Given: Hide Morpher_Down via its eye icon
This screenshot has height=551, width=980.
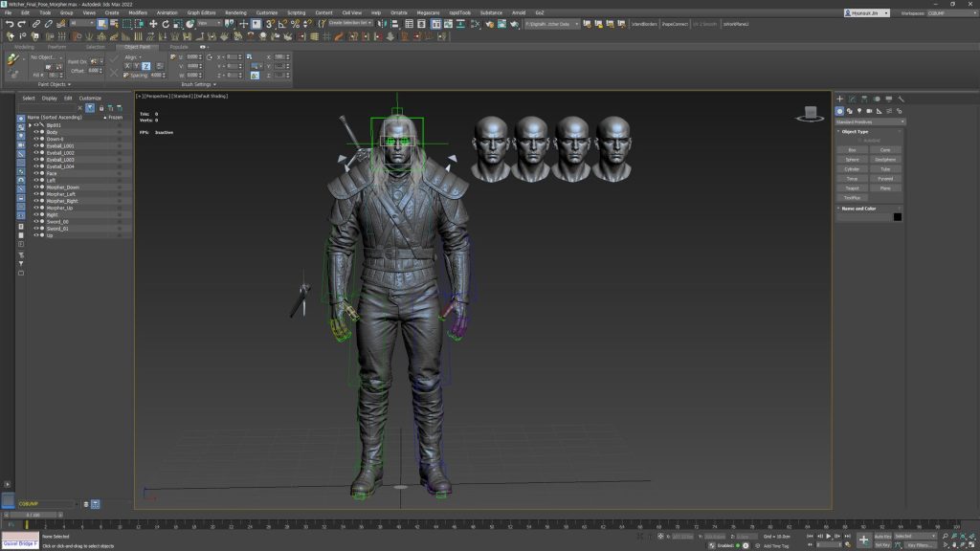Looking at the screenshot, I should (x=35, y=187).
